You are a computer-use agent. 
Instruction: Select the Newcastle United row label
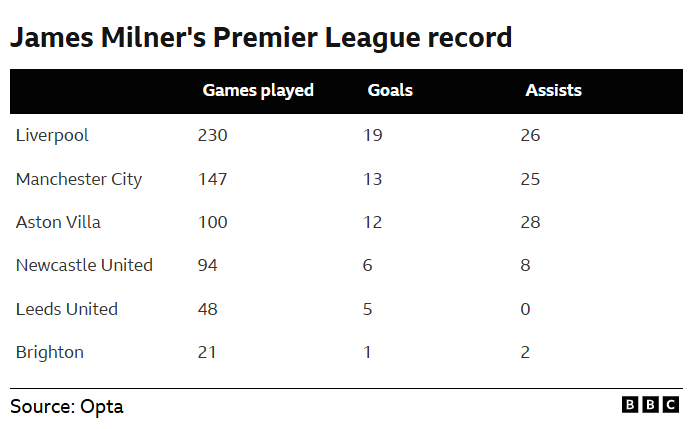(84, 265)
